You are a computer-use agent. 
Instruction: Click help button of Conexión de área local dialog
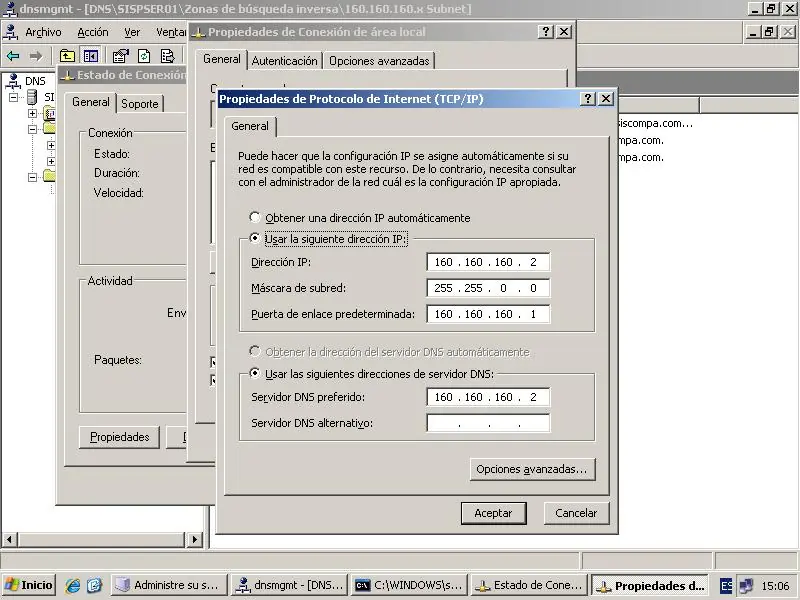[x=546, y=32]
